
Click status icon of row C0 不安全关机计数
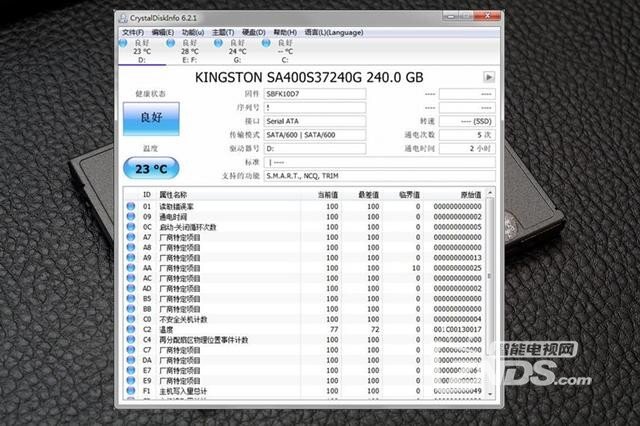pos(131,319)
